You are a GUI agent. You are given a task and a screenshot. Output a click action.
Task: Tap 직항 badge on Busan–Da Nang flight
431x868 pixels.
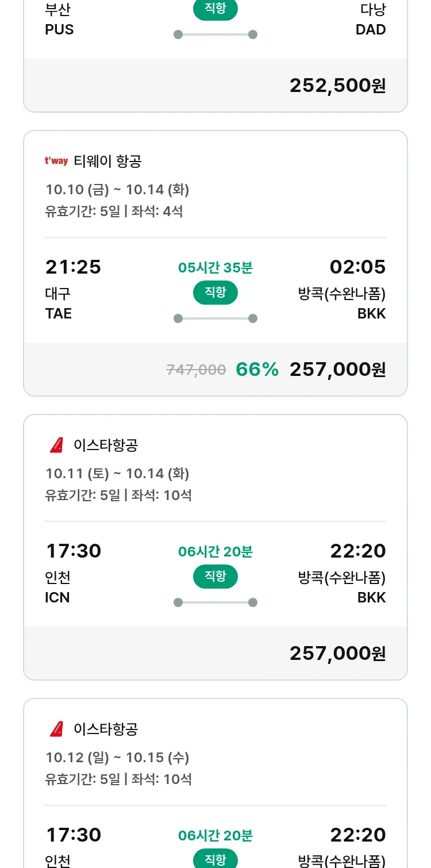pyautogui.click(x=215, y=10)
